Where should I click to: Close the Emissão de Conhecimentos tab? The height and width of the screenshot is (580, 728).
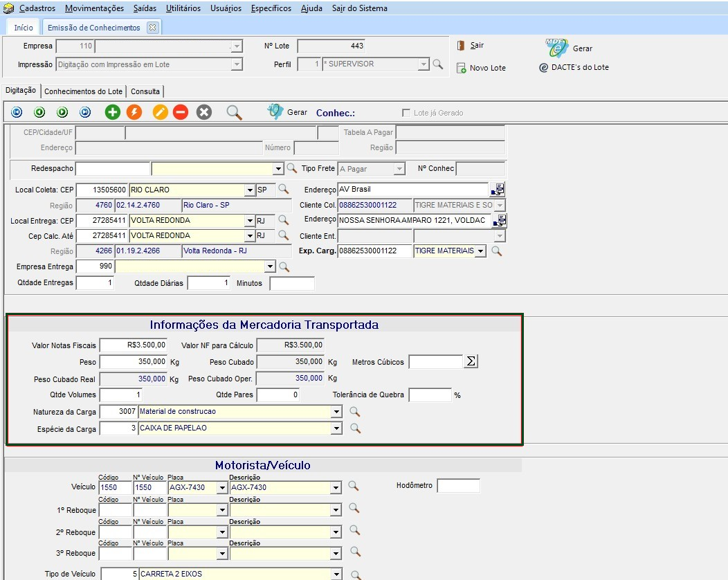[x=152, y=28]
